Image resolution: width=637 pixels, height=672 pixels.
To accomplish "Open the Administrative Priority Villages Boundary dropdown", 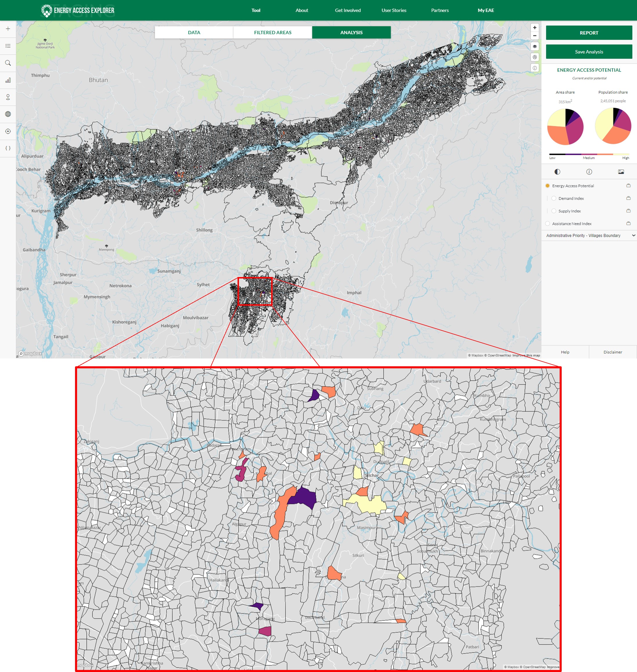I will click(x=589, y=235).
